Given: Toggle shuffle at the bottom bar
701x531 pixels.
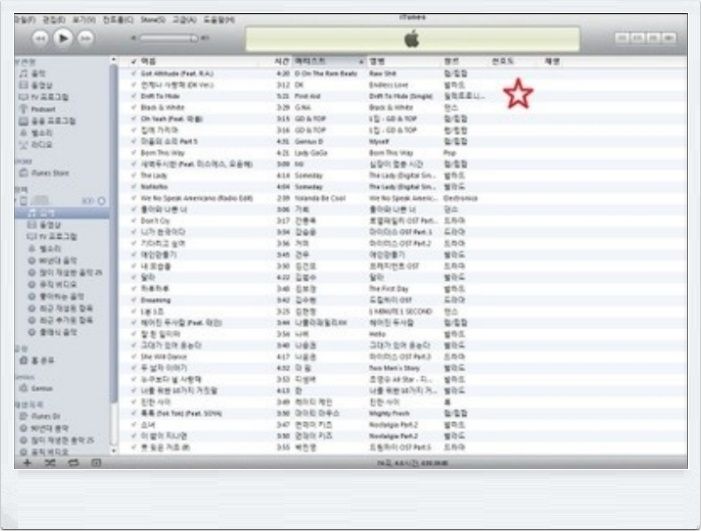Looking at the screenshot, I should pyautogui.click(x=50, y=463).
